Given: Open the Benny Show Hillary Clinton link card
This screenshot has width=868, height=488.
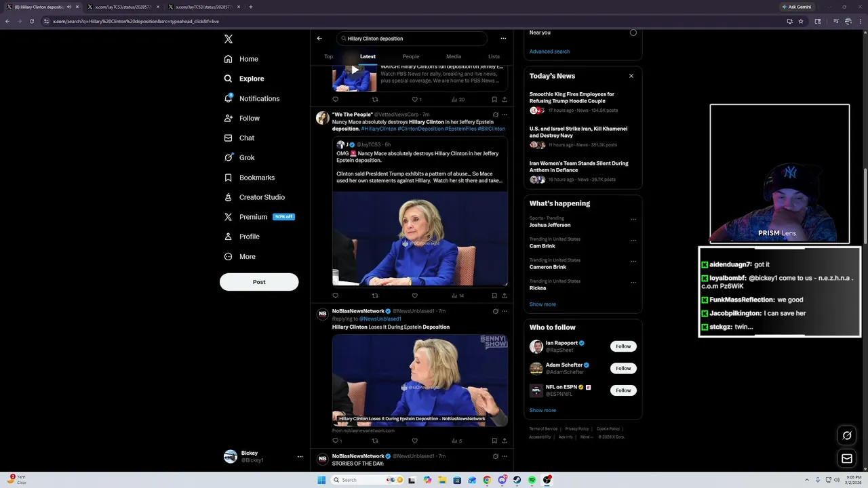Looking at the screenshot, I should (x=420, y=380).
